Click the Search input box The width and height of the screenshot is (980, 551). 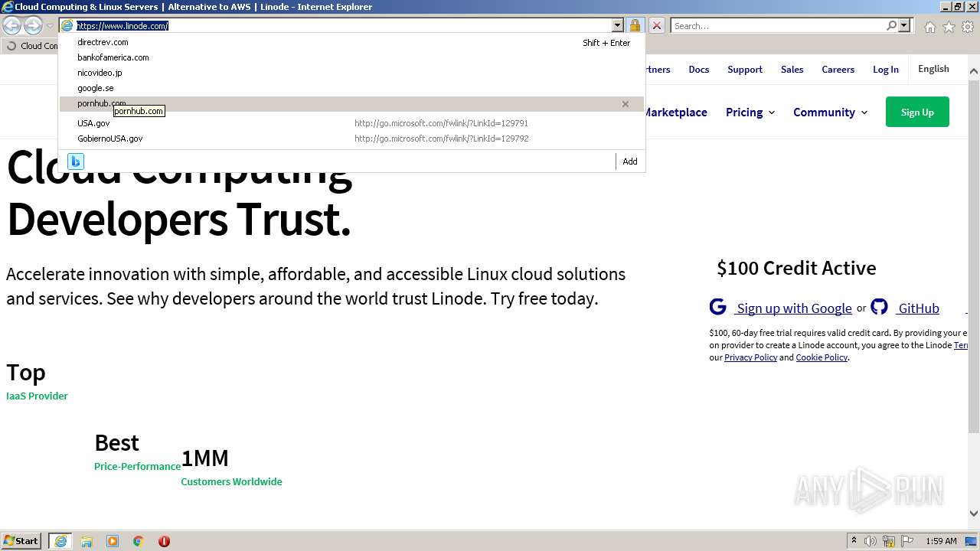click(x=778, y=25)
